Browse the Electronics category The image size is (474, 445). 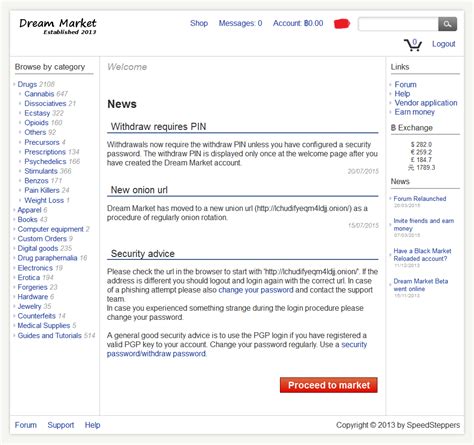pyautogui.click(x=35, y=268)
